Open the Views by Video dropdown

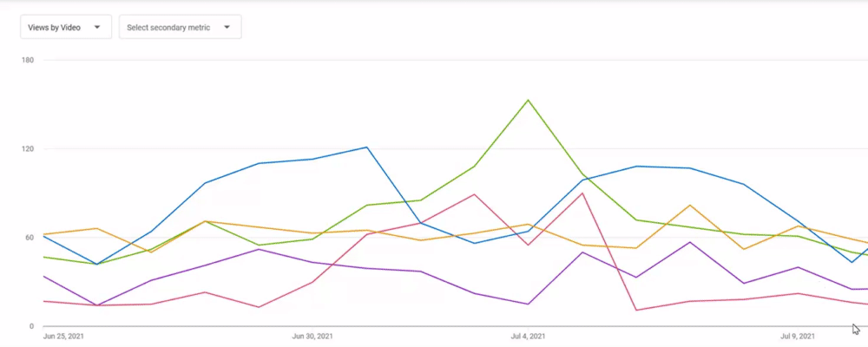point(63,28)
